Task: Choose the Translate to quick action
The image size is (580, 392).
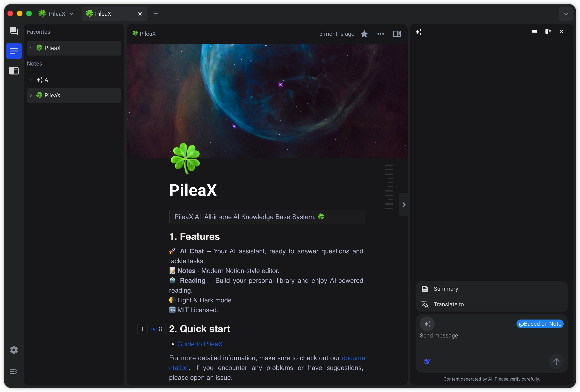Action: click(x=491, y=304)
